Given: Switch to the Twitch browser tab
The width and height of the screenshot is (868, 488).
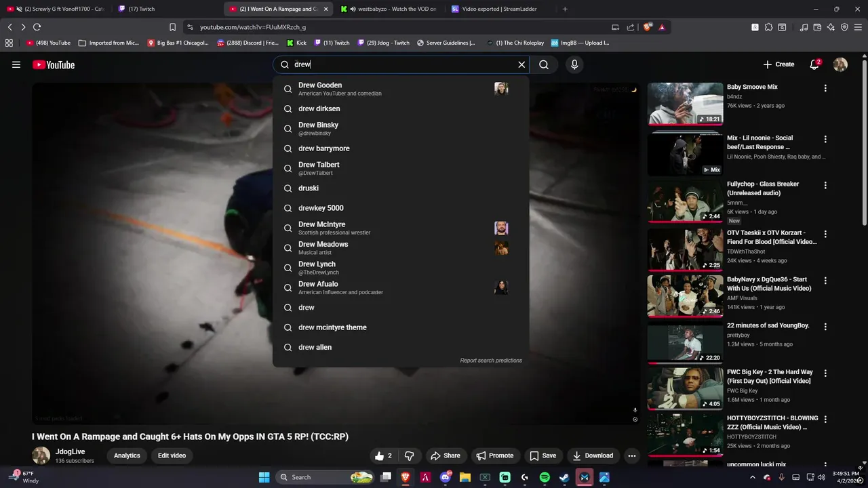Looking at the screenshot, I should [x=166, y=9].
